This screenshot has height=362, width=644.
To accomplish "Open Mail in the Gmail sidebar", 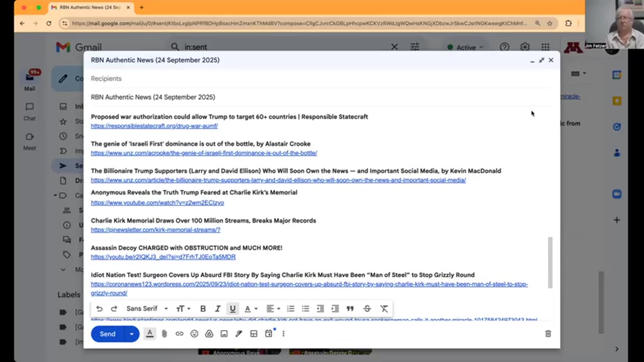I will 30,80.
